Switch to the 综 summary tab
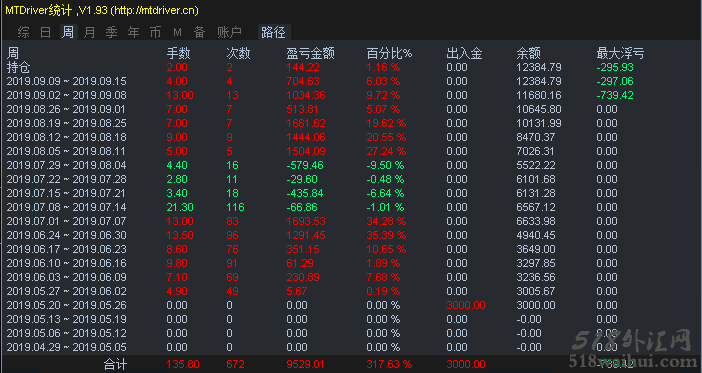The image size is (702, 373). pos(24,32)
